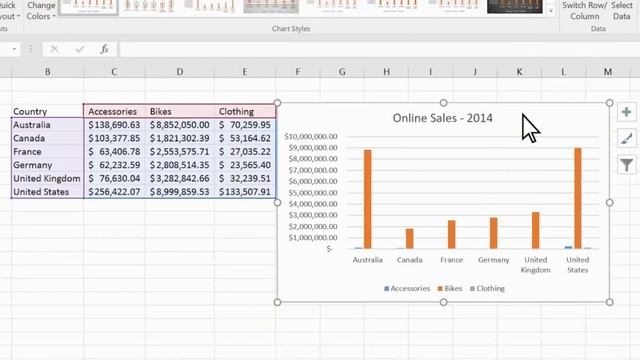
Task: Select the gray-background chart style thumbnail
Action: click(271, 7)
